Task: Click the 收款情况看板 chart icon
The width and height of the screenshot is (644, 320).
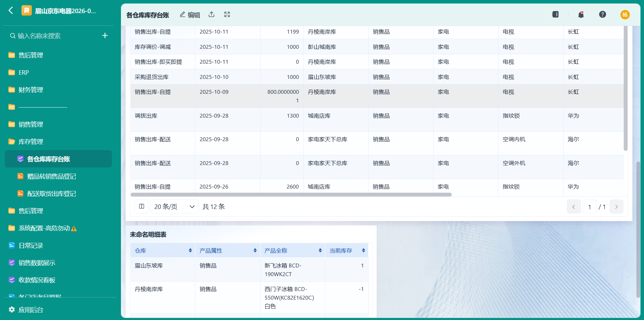Action: click(12, 280)
